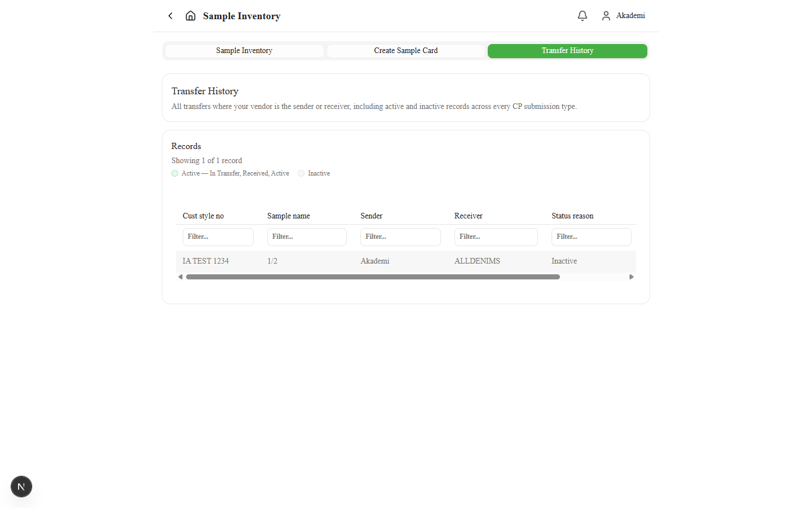Open the notifications bell icon

[582, 16]
